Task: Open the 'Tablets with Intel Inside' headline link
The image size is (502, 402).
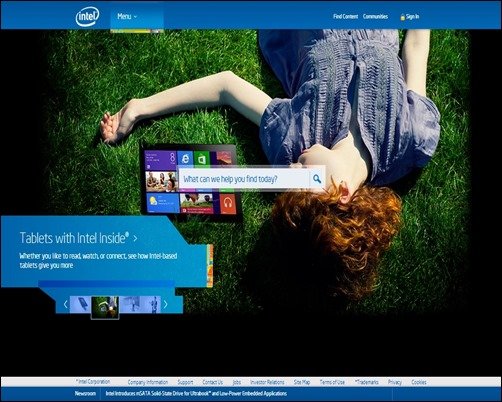Action: point(74,238)
